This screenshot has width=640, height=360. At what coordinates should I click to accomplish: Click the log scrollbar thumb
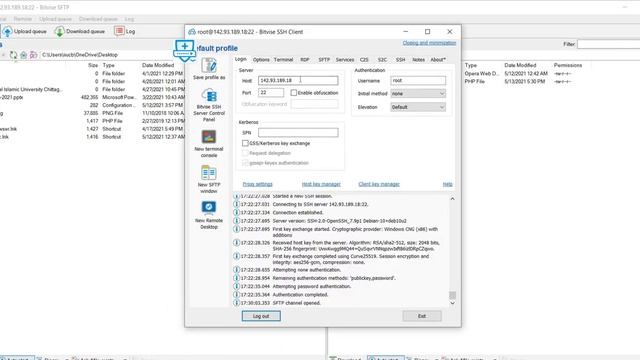pos(452,295)
